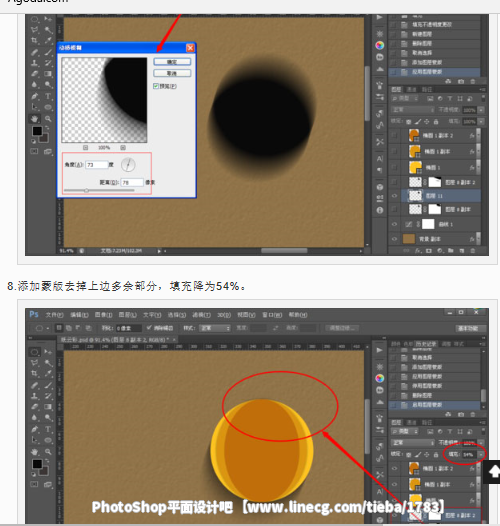Hide 背景 副本 layer in motion blur screenshot
Image resolution: width=500 pixels, height=526 pixels.
394,239
